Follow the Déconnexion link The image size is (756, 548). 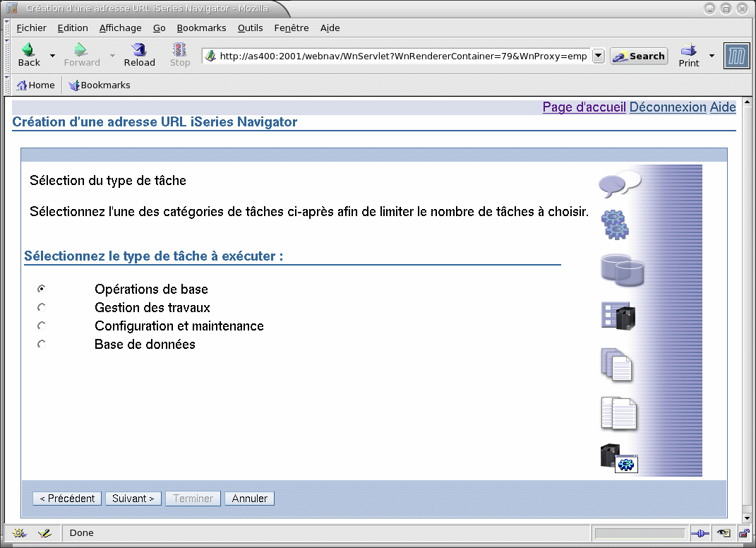[x=668, y=107]
